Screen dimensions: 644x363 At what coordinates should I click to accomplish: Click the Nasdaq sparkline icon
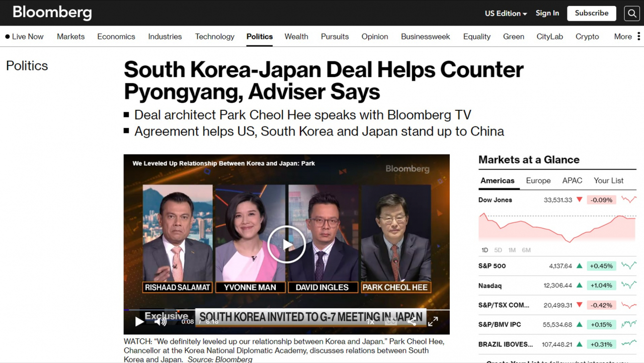[x=629, y=285]
